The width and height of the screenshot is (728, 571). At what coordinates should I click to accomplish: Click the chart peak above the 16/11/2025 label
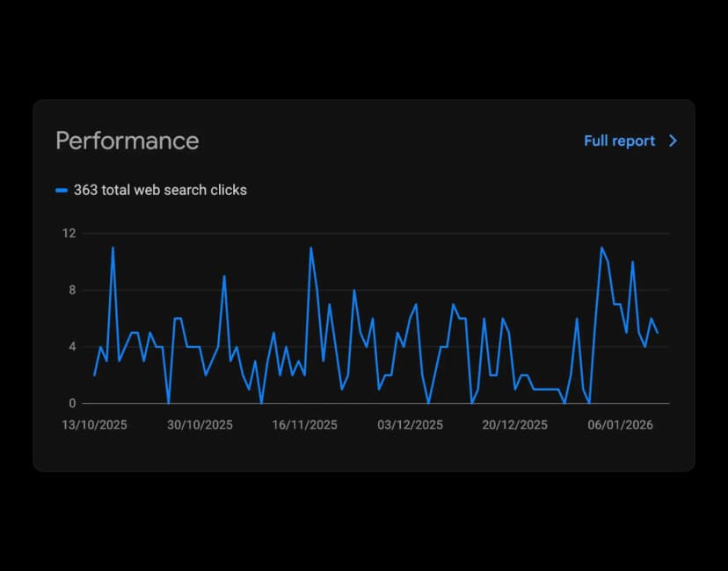coord(310,248)
